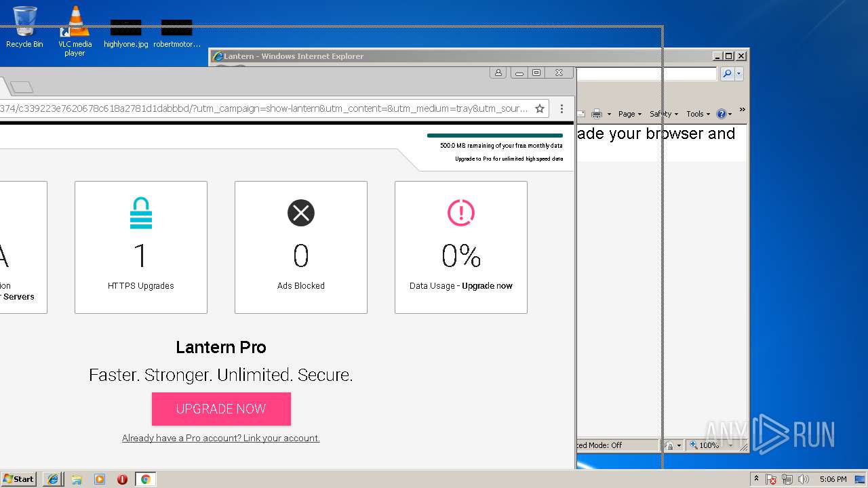The image size is (868, 488).
Task: Click the Chrome taskbar icon
Action: coord(145,479)
